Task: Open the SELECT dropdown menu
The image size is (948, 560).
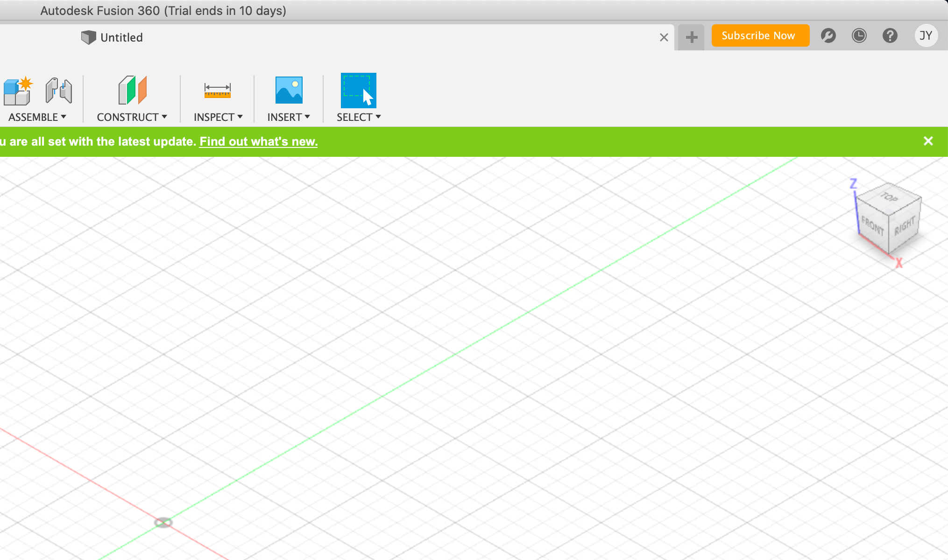Action: pos(359,117)
